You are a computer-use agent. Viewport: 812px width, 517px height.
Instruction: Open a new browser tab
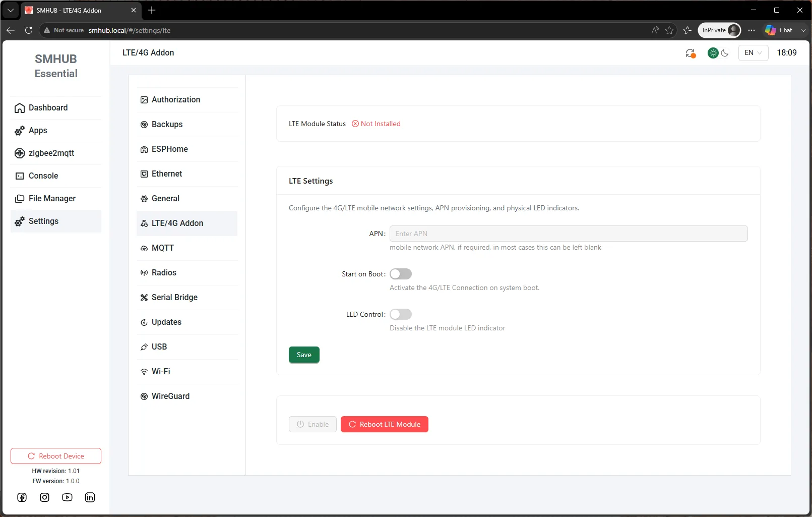coord(152,10)
